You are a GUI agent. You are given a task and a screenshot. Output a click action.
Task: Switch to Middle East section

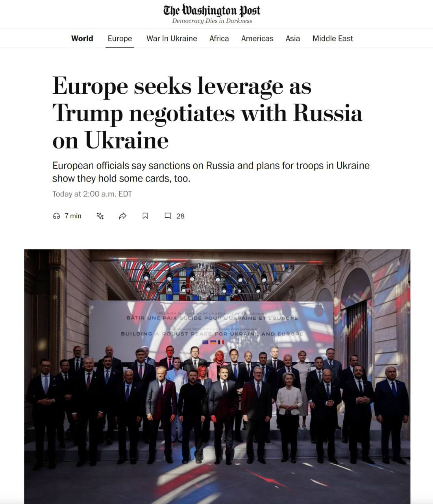[x=333, y=39]
